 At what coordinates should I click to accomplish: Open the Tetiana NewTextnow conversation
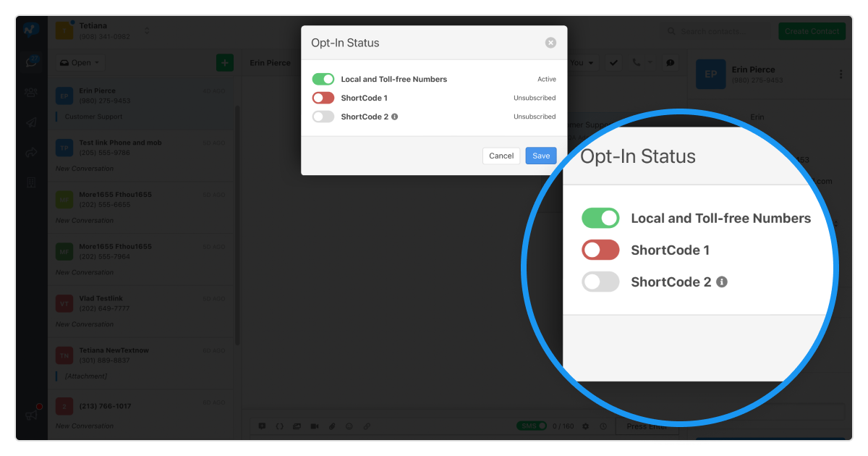[x=141, y=364]
